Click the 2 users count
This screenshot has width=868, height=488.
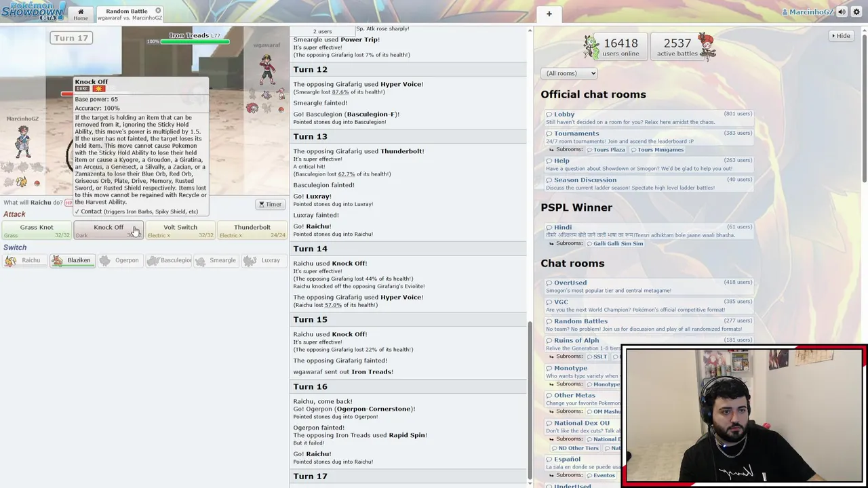323,31
